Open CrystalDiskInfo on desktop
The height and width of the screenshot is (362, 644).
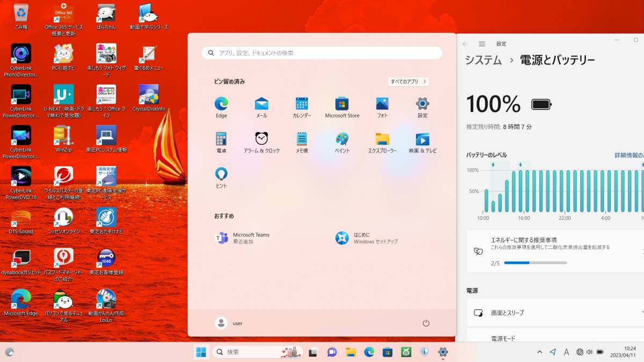(x=149, y=98)
